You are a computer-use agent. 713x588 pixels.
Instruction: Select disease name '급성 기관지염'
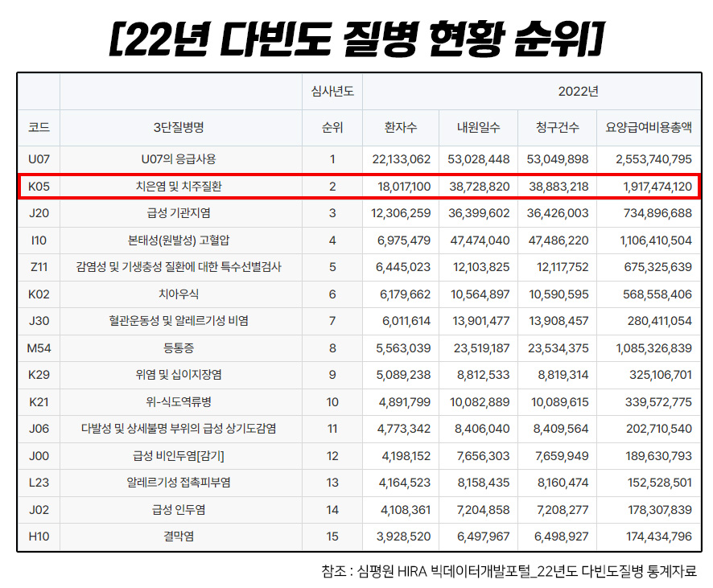pyautogui.click(x=179, y=213)
